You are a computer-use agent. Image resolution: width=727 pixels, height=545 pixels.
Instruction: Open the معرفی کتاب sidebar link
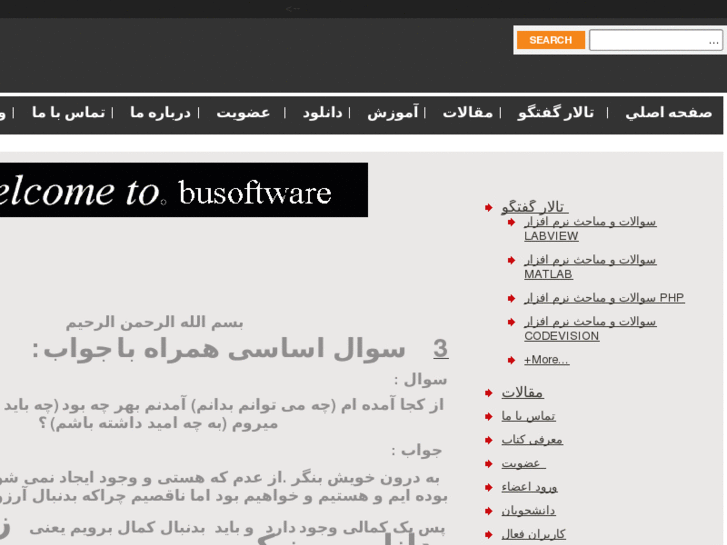tap(532, 440)
